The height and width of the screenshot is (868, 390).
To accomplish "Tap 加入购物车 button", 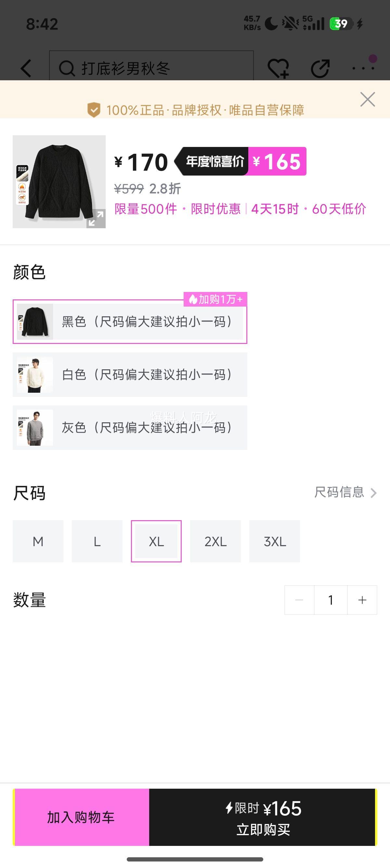I will (x=81, y=817).
